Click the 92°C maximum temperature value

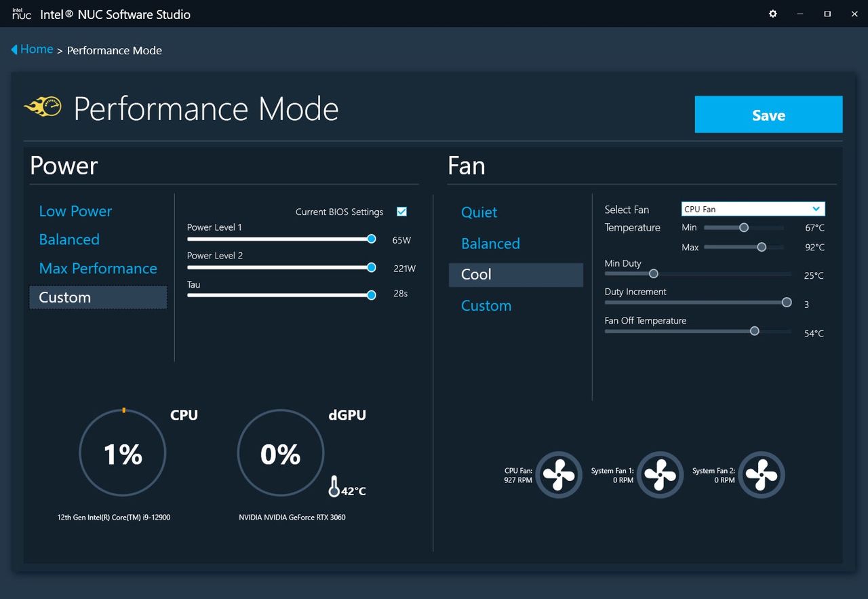[x=814, y=248]
